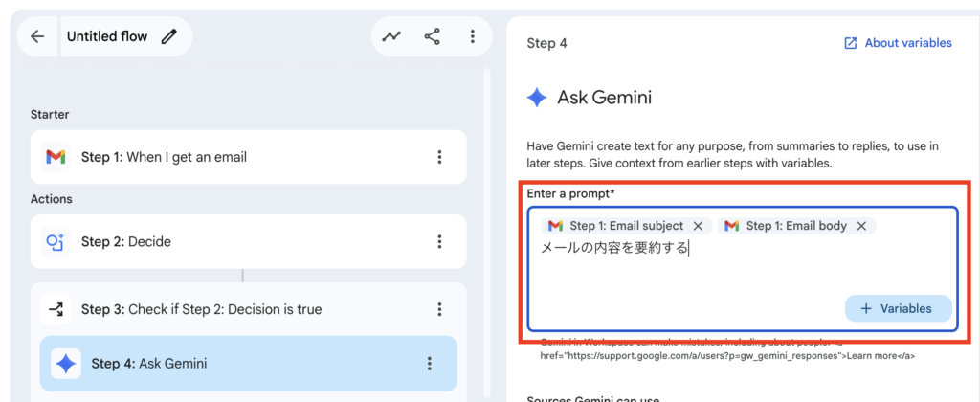The image size is (980, 402).
Task: Open Step 1 three-dot menu
Action: pyautogui.click(x=439, y=157)
